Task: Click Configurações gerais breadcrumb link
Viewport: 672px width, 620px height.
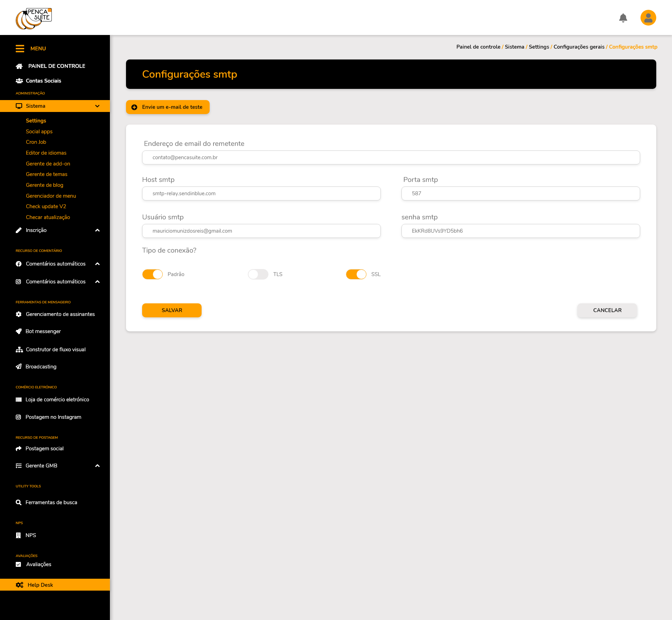Action: pyautogui.click(x=579, y=47)
